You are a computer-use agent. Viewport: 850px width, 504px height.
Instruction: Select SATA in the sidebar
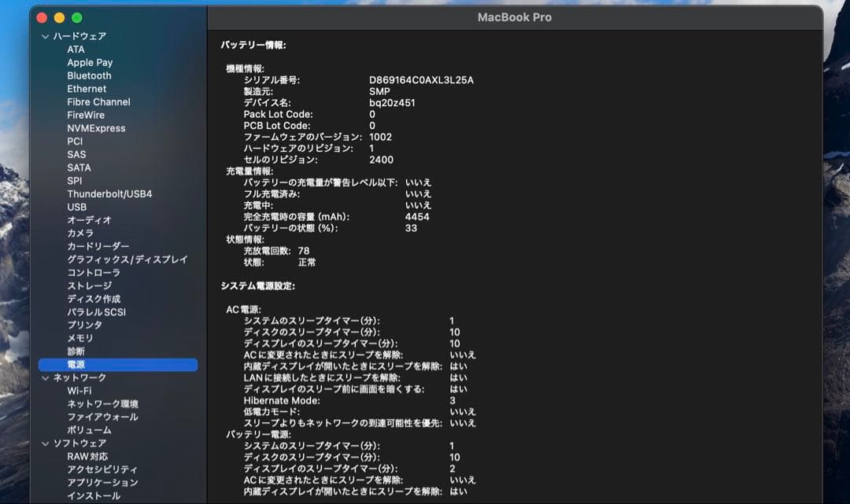coord(79,167)
